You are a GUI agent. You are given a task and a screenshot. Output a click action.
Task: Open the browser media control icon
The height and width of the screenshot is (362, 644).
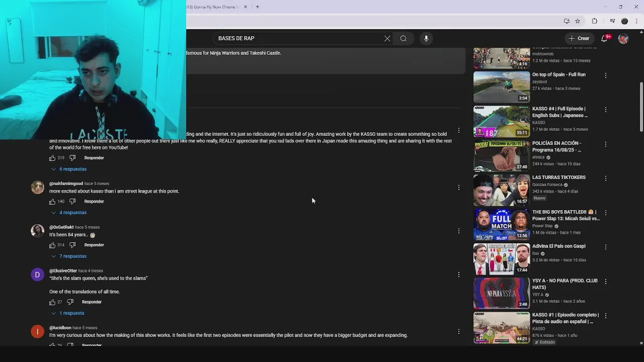point(612,21)
